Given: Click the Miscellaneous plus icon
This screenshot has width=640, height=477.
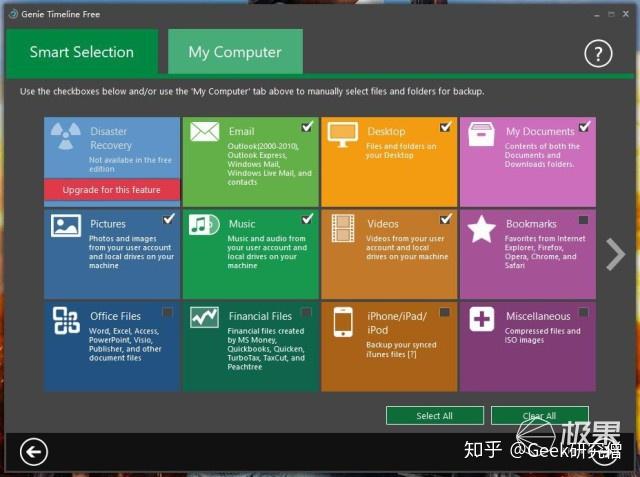Looking at the screenshot, I should click(x=481, y=319).
